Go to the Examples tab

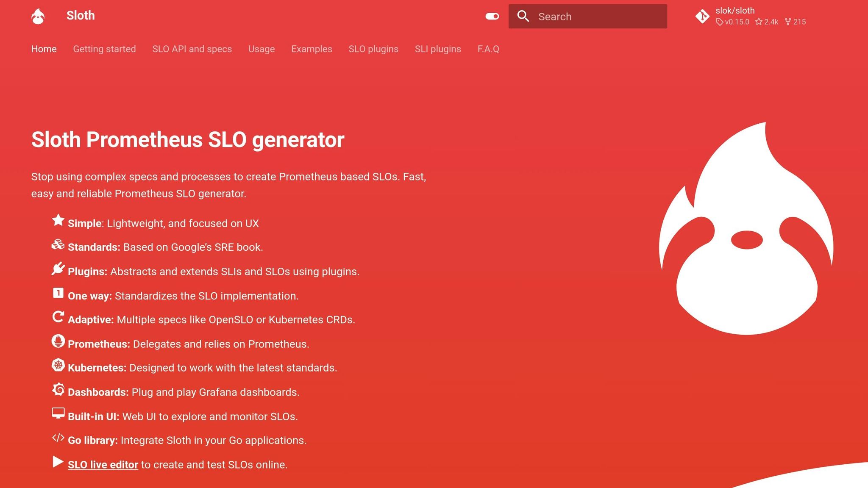click(x=312, y=49)
